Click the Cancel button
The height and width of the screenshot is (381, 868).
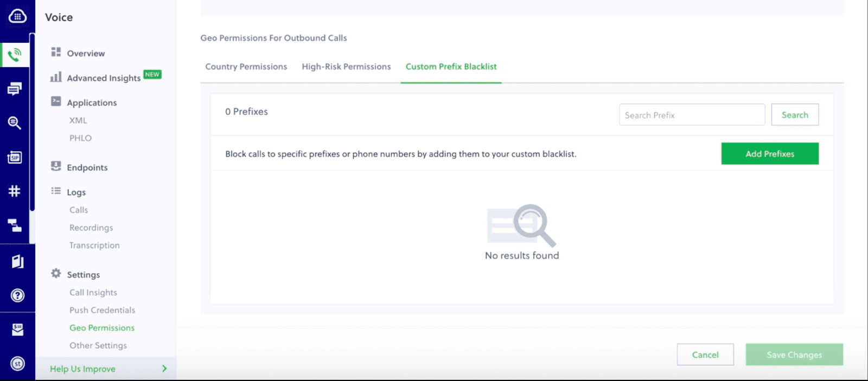(705, 354)
